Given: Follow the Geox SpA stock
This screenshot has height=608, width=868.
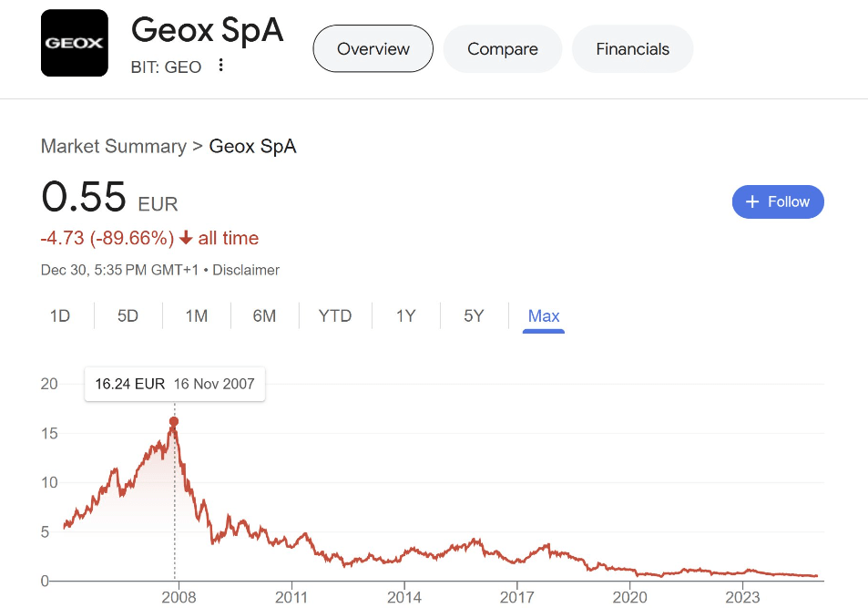Looking at the screenshot, I should (778, 201).
